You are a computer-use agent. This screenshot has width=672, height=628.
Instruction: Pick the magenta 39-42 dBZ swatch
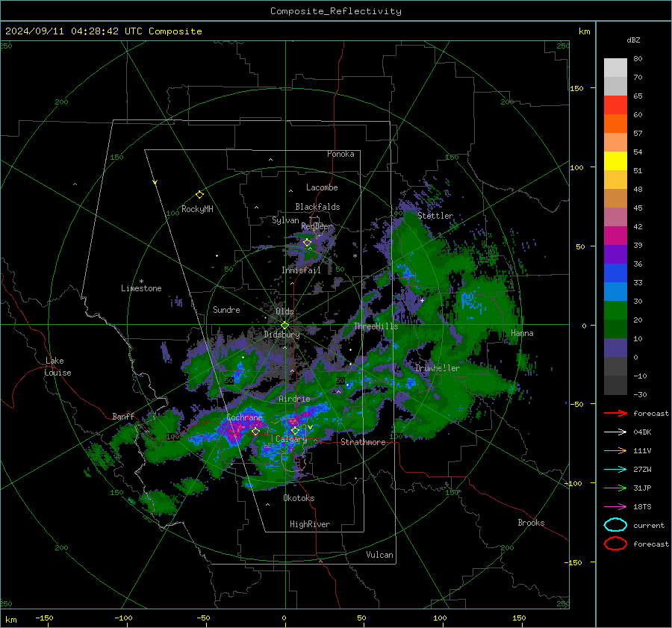pos(615,236)
